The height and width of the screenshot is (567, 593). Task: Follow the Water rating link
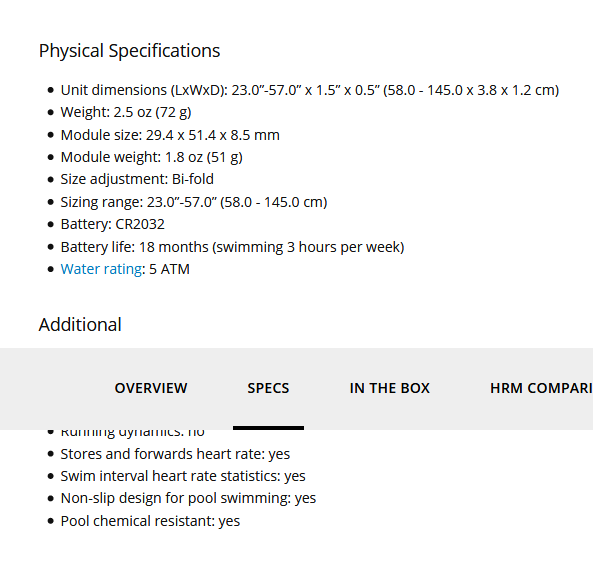pyautogui.click(x=101, y=269)
